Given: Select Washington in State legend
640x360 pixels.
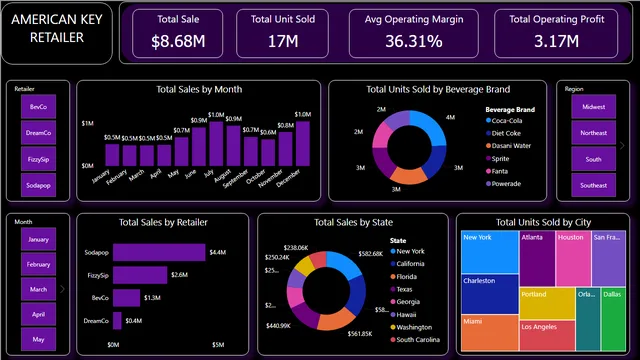Looking at the screenshot, I should click(411, 327).
